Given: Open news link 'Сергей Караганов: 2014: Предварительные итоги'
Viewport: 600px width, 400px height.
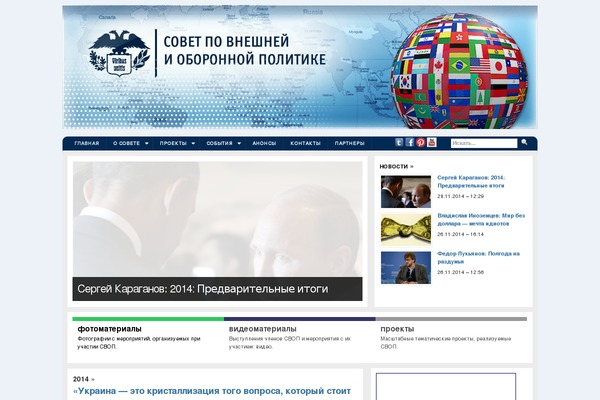Looking at the screenshot, I should 471,181.
